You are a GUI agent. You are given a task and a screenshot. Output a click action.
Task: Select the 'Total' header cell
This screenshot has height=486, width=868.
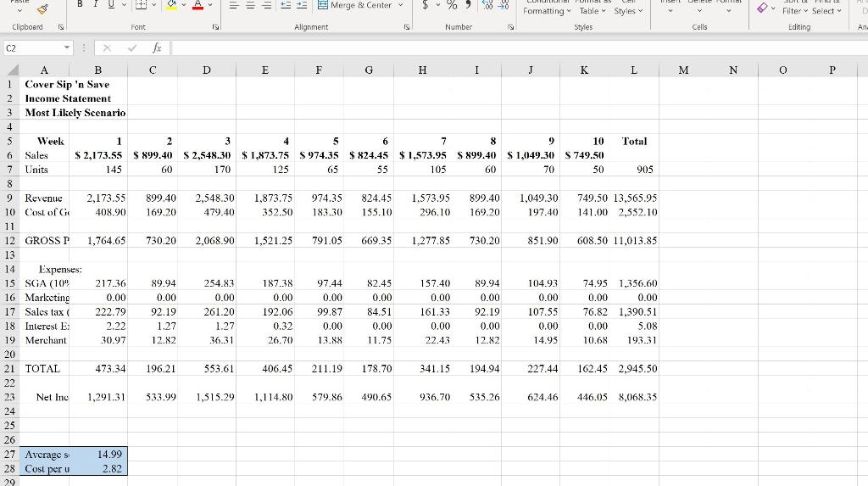[x=634, y=141]
